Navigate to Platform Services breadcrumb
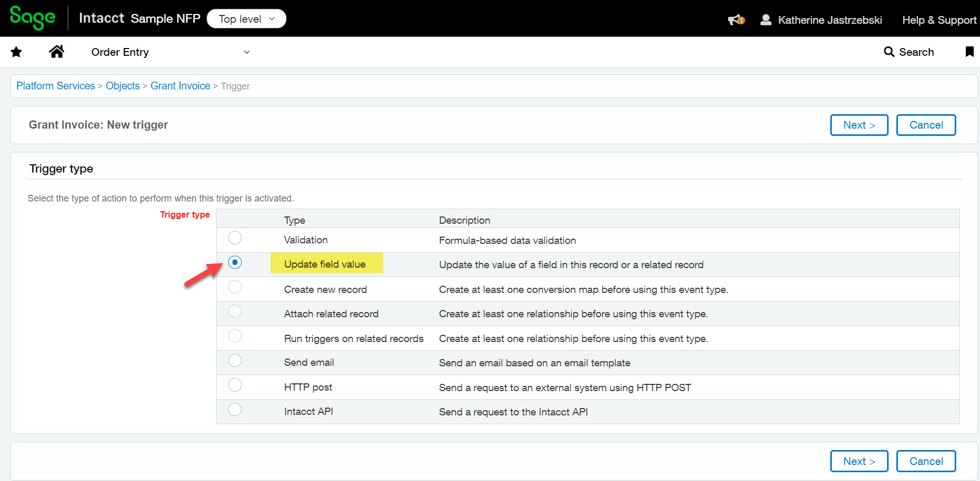This screenshot has width=980, height=481. pos(56,86)
